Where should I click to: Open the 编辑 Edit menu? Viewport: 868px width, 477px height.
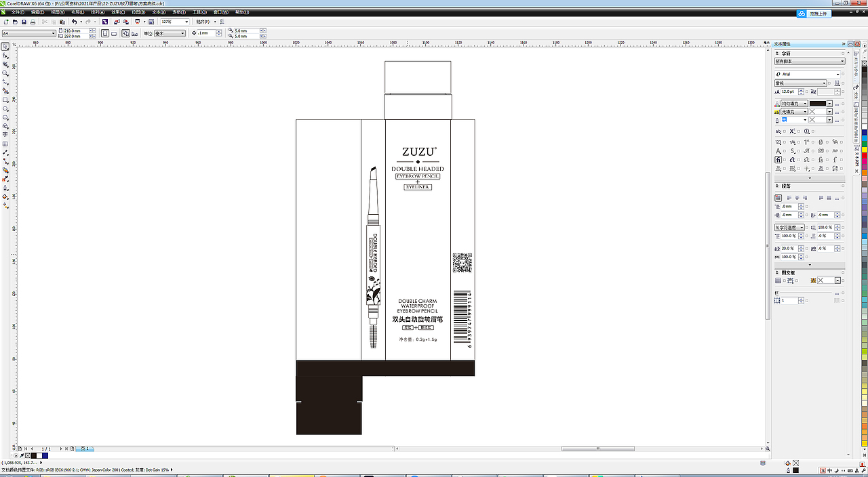37,12
